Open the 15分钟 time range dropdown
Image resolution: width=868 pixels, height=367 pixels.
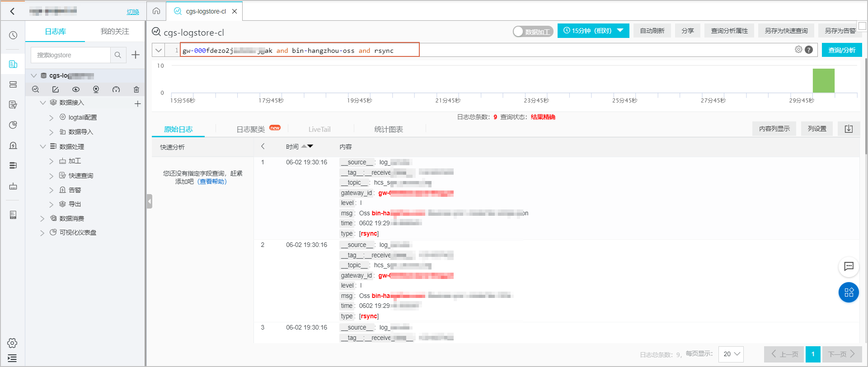[593, 31]
